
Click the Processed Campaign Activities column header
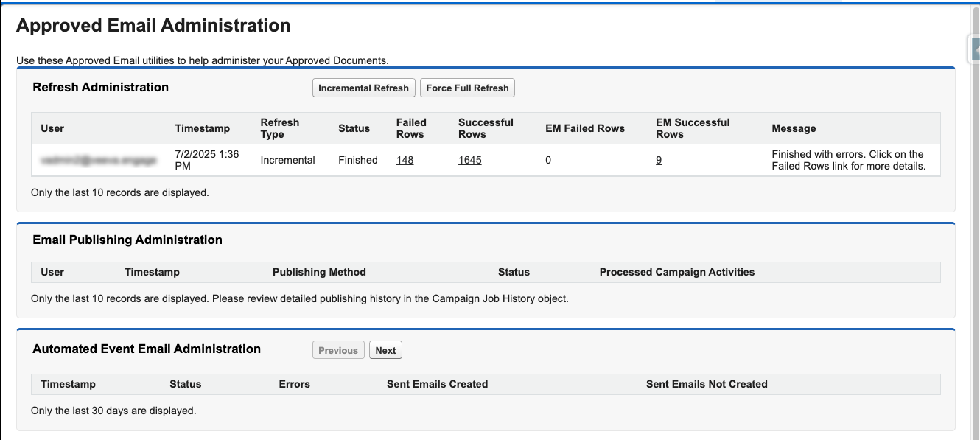pyautogui.click(x=676, y=272)
